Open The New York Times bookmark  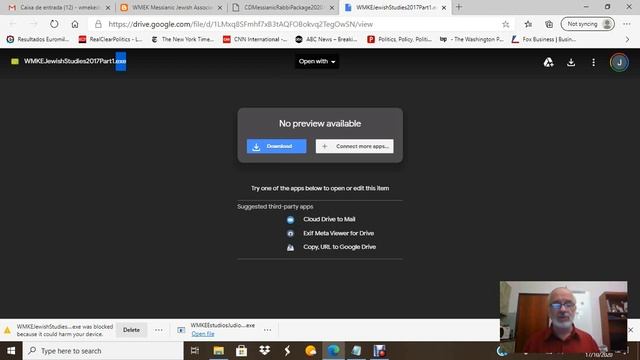(x=183, y=39)
